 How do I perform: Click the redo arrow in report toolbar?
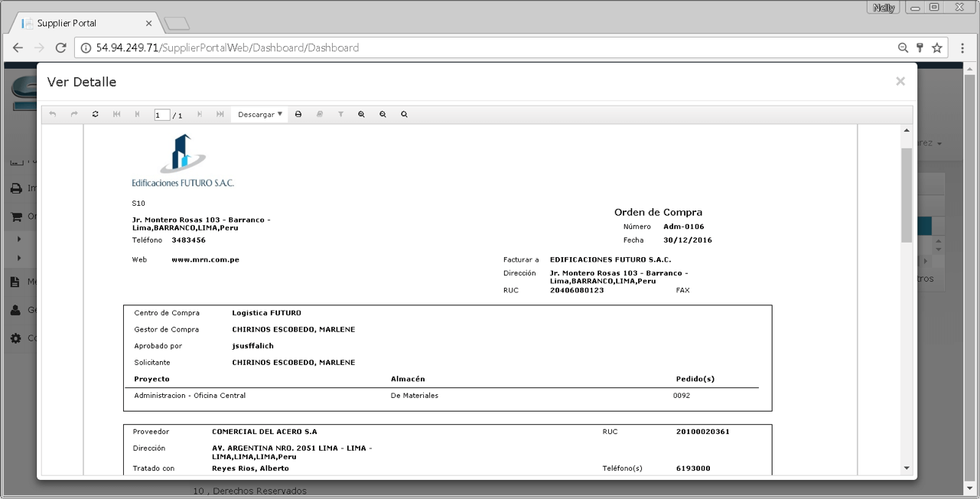[x=74, y=114]
